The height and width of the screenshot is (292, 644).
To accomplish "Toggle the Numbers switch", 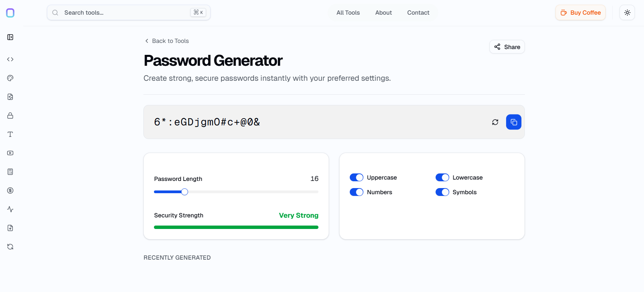I will pyautogui.click(x=357, y=192).
